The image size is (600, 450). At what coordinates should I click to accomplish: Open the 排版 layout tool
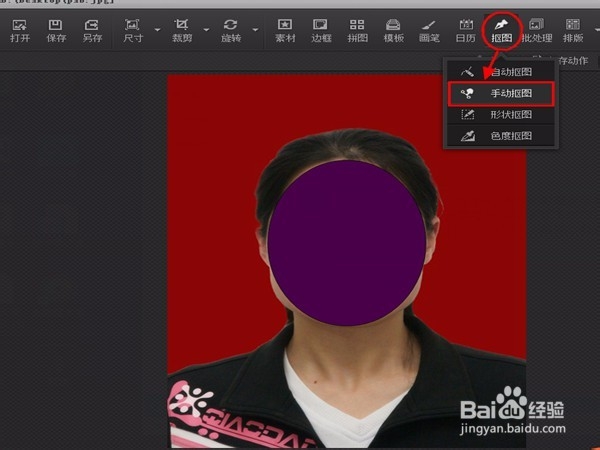pyautogui.click(x=573, y=31)
